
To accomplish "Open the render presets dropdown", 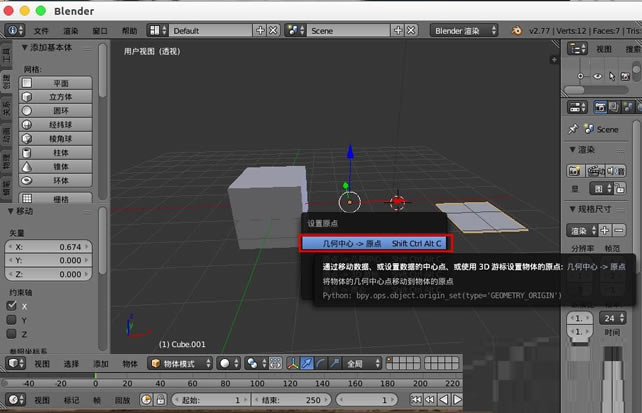I will [x=582, y=230].
